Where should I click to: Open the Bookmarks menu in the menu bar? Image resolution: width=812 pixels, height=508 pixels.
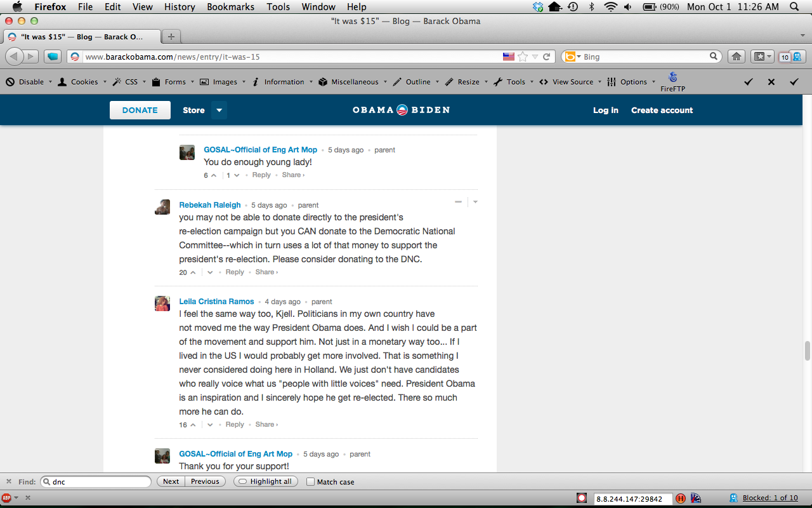230,6
